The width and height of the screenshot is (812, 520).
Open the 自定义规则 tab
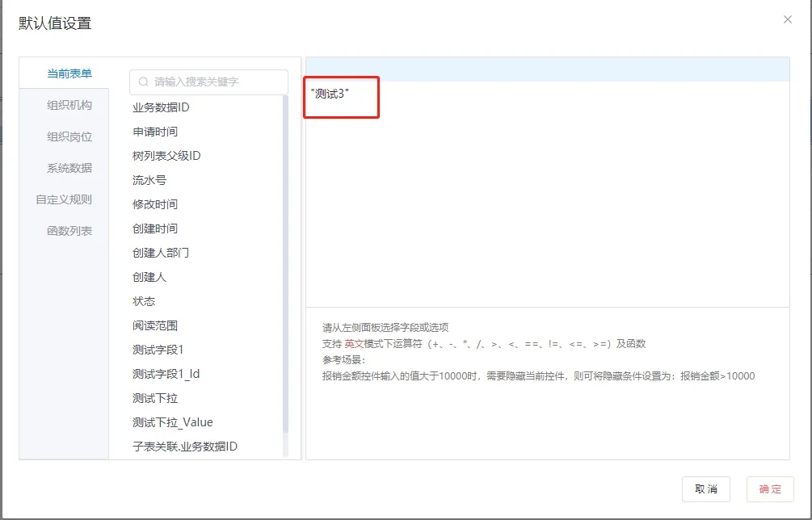64,199
